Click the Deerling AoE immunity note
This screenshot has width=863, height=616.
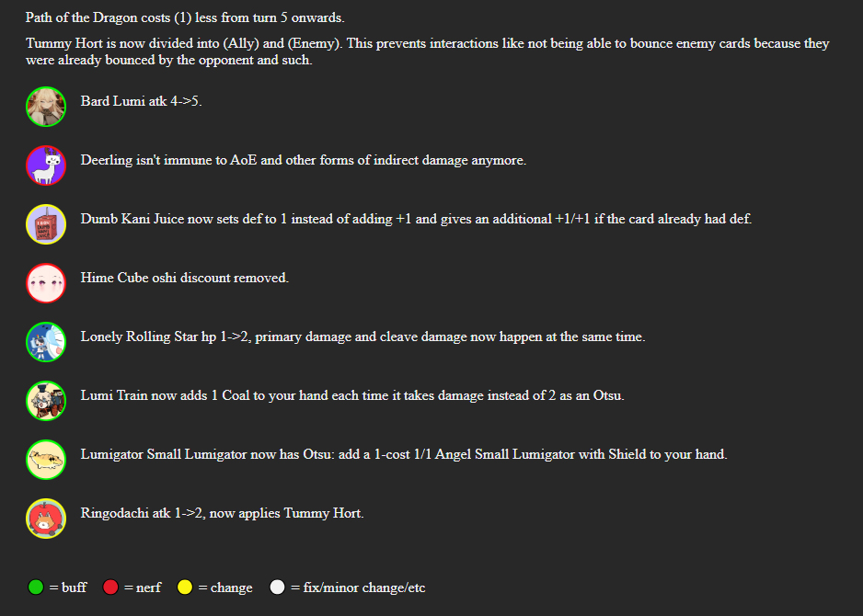tap(303, 160)
